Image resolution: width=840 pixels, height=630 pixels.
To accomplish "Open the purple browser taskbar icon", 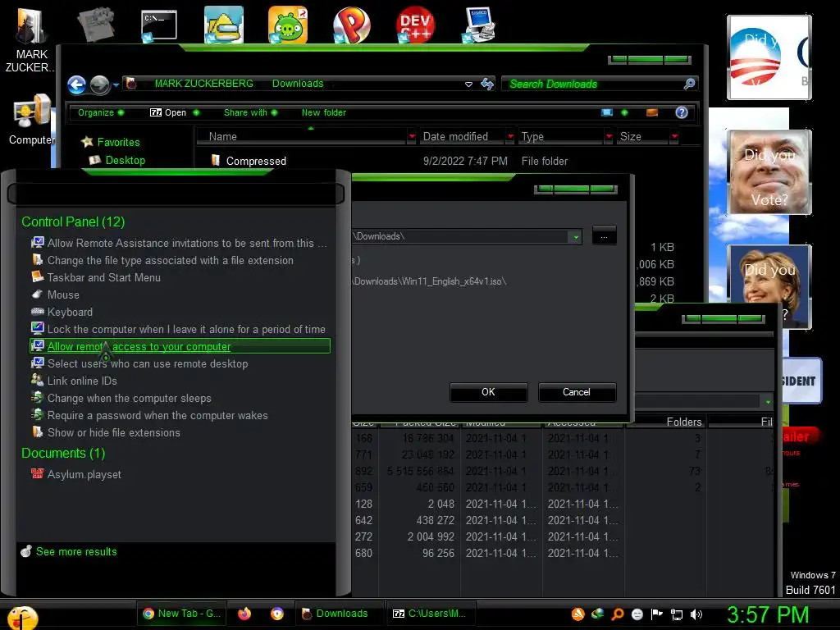I will pyautogui.click(x=277, y=614).
